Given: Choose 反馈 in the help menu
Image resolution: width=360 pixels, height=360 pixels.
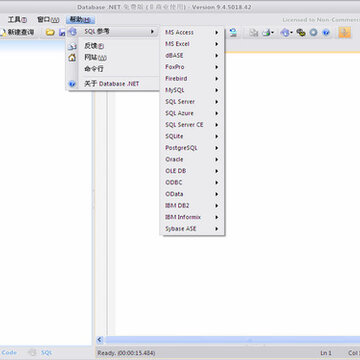Looking at the screenshot, I should [x=112, y=46].
